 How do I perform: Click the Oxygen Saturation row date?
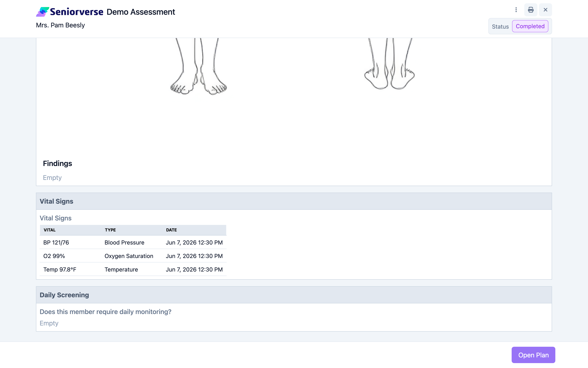(x=194, y=256)
